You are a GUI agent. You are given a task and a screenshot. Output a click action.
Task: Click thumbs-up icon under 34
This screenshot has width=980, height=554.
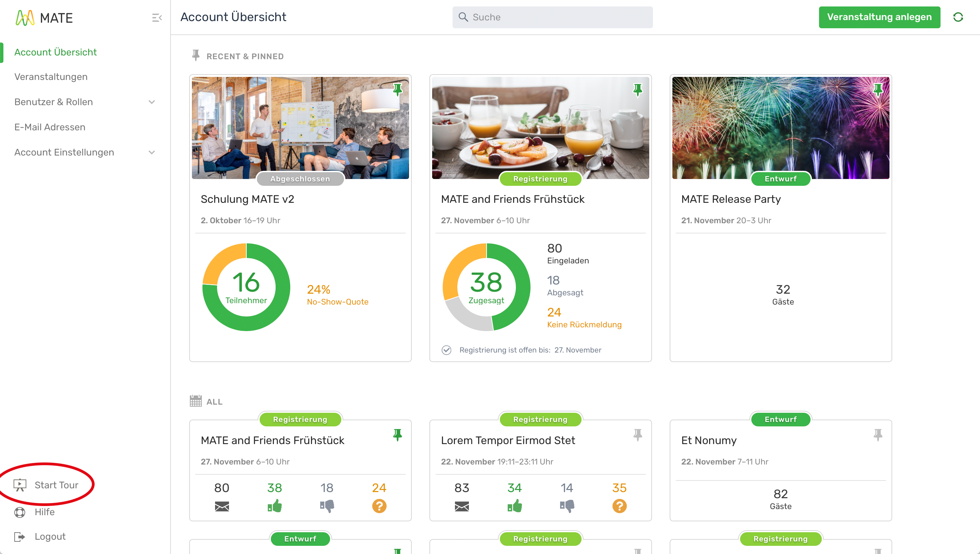pyautogui.click(x=515, y=506)
